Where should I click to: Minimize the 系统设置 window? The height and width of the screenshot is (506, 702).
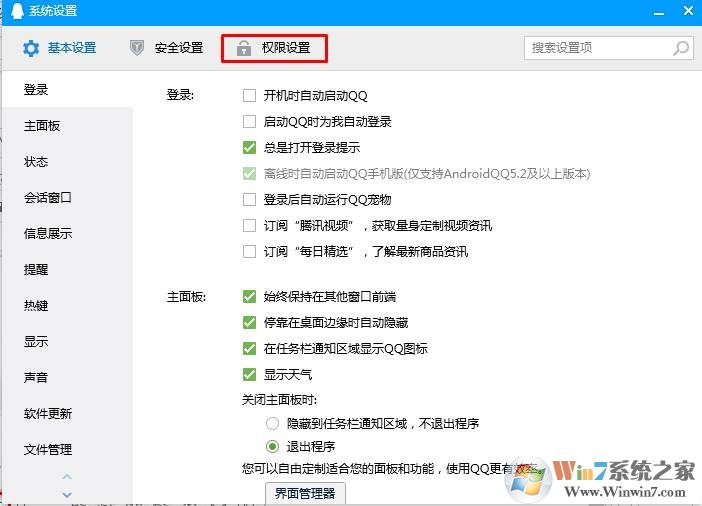659,12
